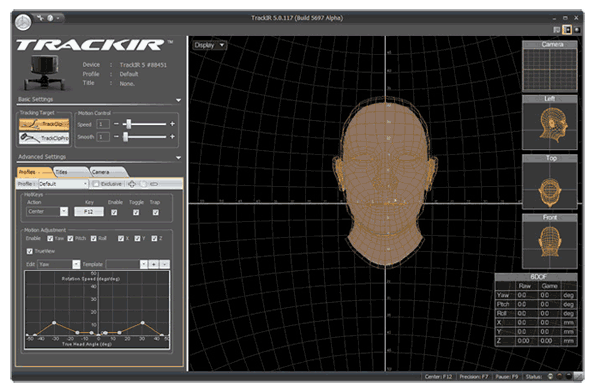The width and height of the screenshot is (600, 392).
Task: Toggle the Exclusive checkbox
Action: (x=96, y=184)
